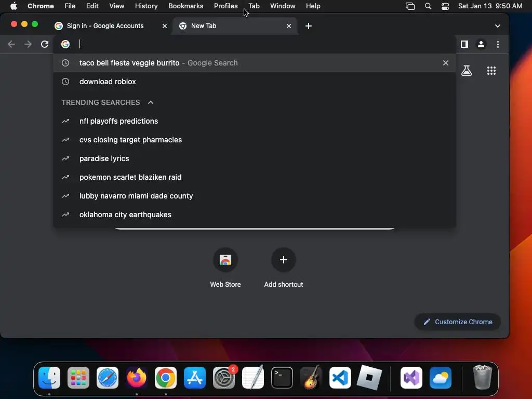The width and height of the screenshot is (532, 399).
Task: Open Spotlight search in menu bar
Action: click(x=428, y=6)
